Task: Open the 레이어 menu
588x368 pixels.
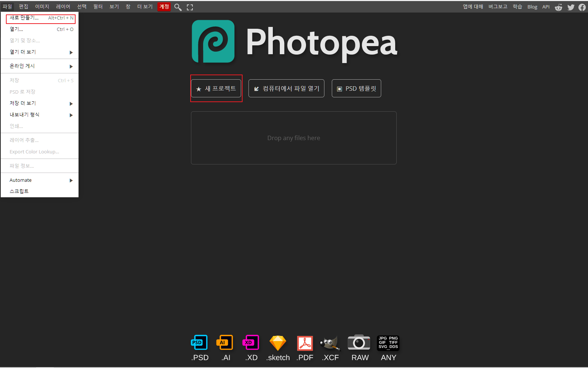Action: pyautogui.click(x=63, y=7)
